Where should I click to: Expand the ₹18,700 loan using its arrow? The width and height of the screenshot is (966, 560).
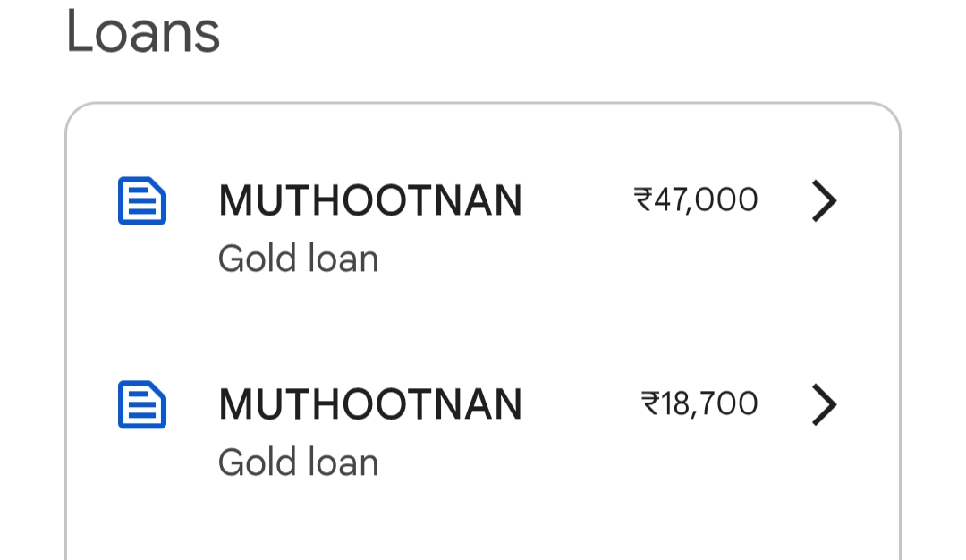tap(824, 404)
